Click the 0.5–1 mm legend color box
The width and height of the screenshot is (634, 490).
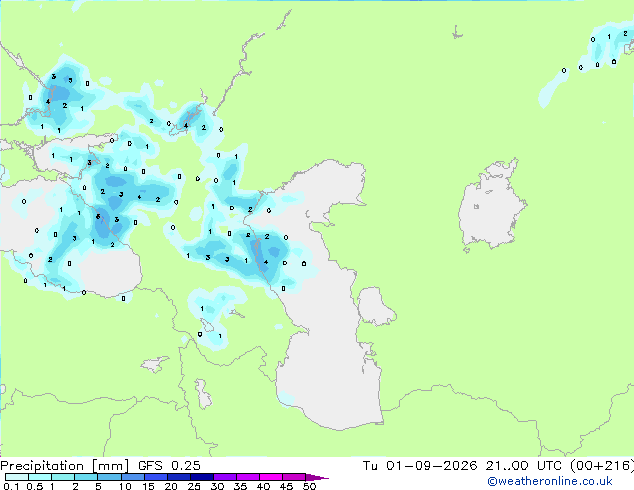[40, 477]
